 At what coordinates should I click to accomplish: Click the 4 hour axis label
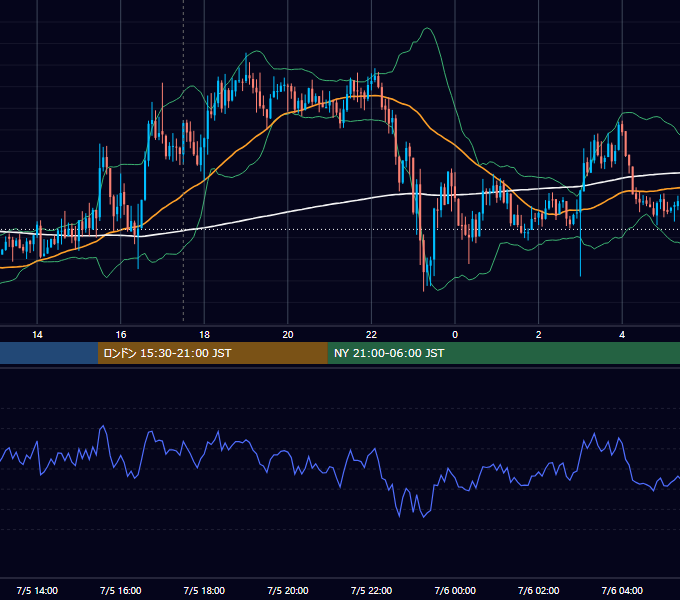(622, 335)
